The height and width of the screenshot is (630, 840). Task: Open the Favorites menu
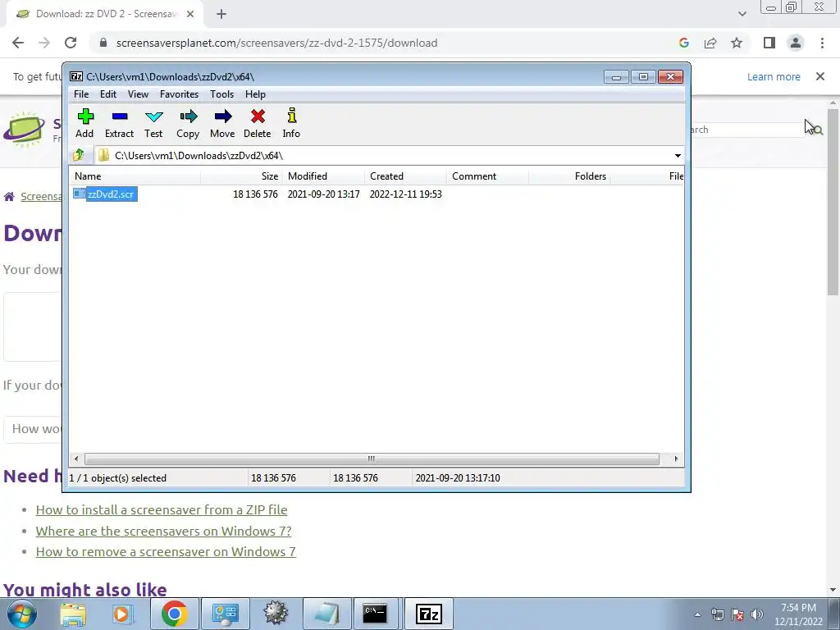click(x=180, y=94)
